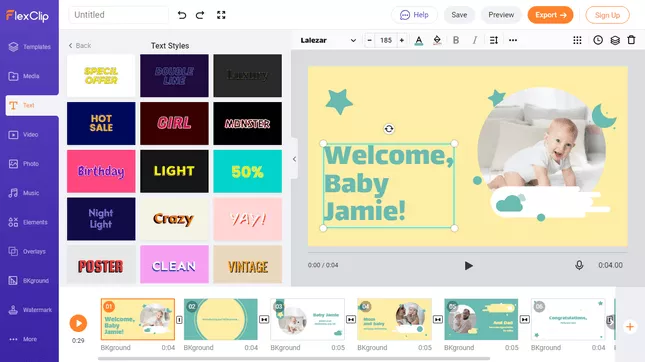Apply the Hot Sale text style
This screenshot has width=645, height=362.
click(101, 123)
